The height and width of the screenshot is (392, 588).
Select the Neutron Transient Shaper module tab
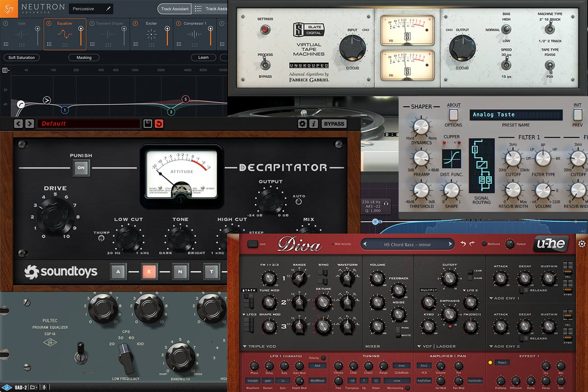[x=108, y=34]
